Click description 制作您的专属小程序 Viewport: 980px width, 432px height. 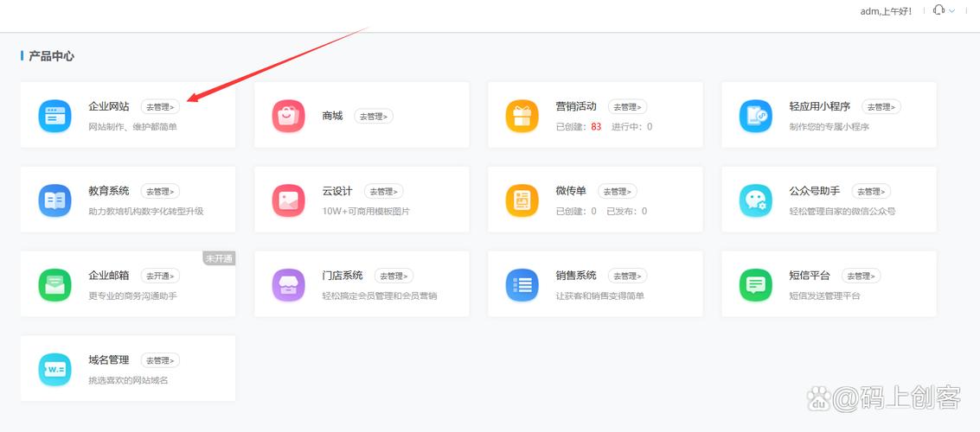829,127
